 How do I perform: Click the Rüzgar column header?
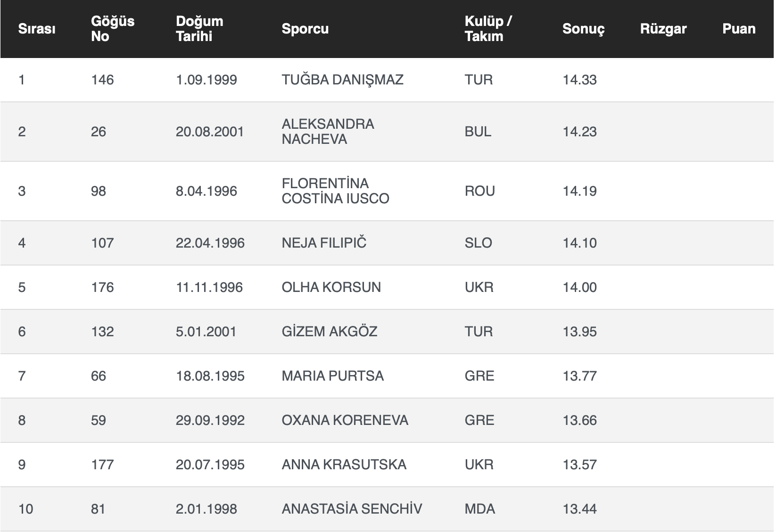coord(663,29)
